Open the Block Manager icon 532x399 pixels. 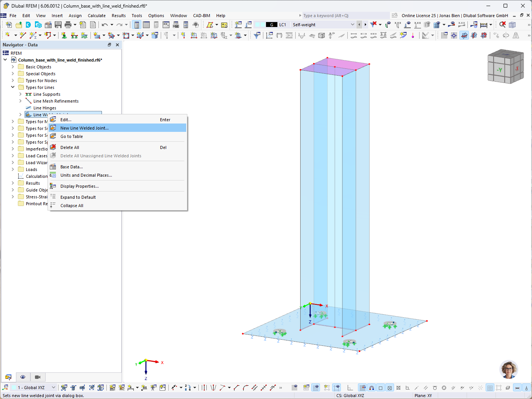click(x=38, y=25)
